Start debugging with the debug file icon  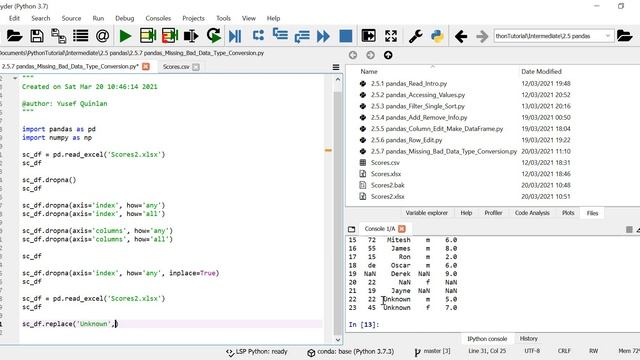(235, 36)
